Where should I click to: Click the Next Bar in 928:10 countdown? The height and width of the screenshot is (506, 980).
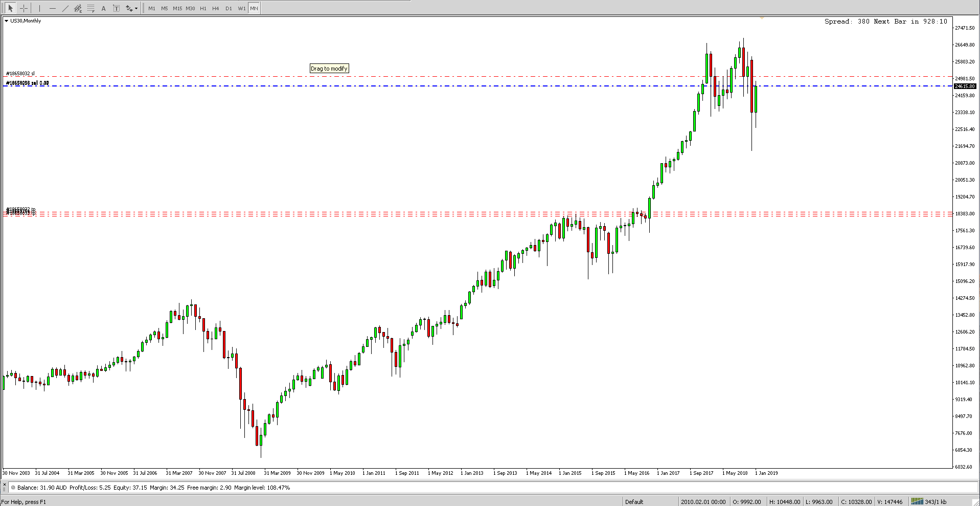coord(910,21)
